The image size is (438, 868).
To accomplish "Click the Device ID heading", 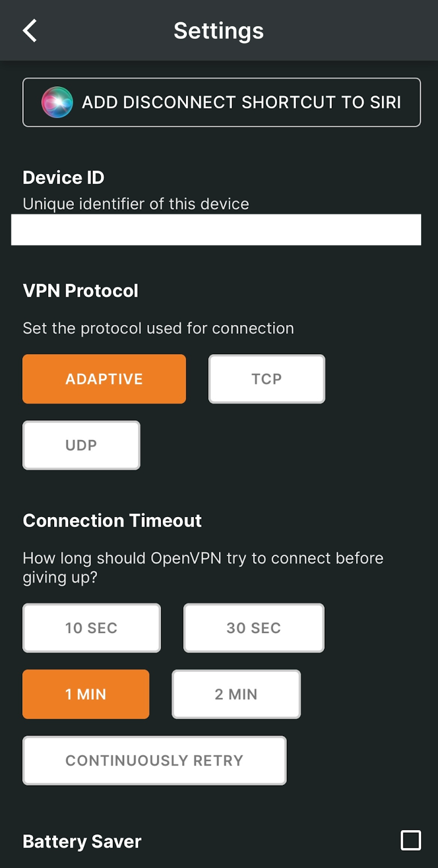I will pyautogui.click(x=63, y=177).
